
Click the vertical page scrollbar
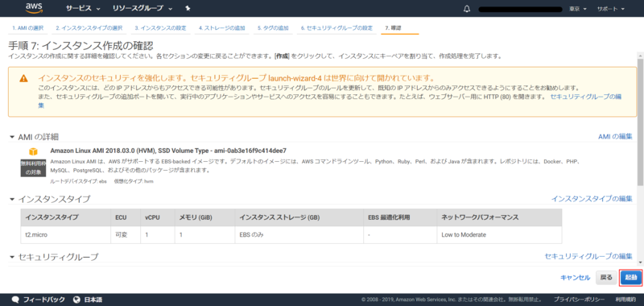click(640, 123)
